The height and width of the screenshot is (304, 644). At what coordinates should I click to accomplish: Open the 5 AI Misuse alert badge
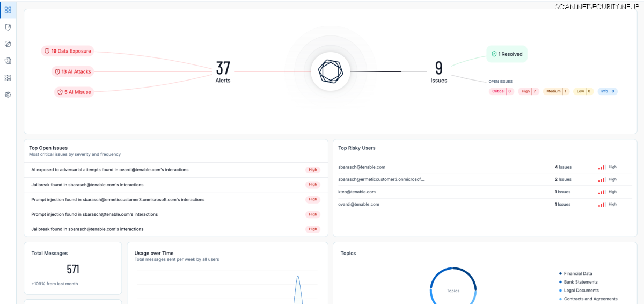tap(74, 92)
